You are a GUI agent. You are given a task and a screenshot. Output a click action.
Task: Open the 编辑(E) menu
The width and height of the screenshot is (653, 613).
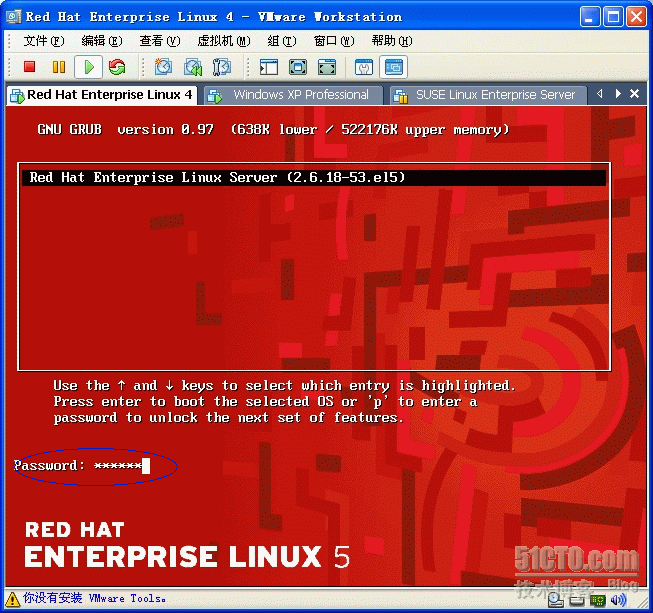pyautogui.click(x=102, y=41)
